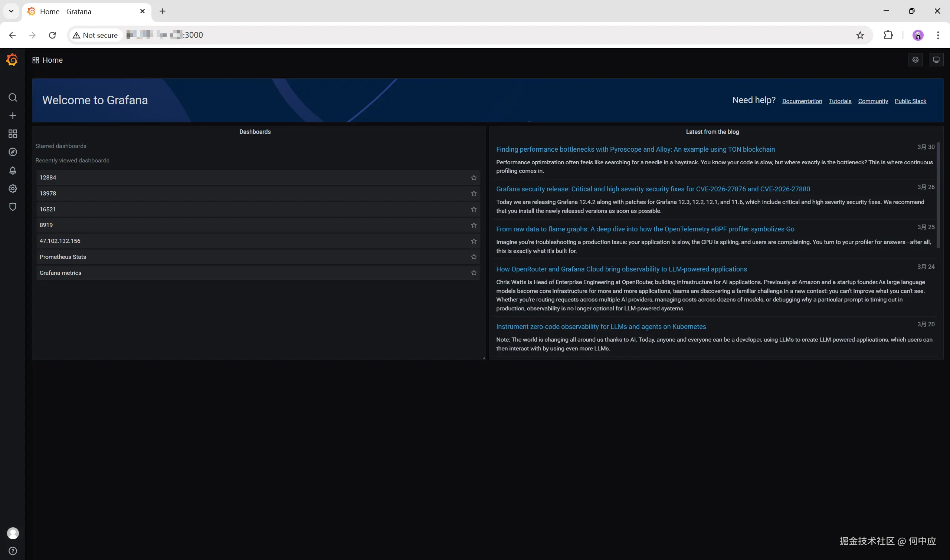Open the Alerting bell icon

[x=13, y=170]
